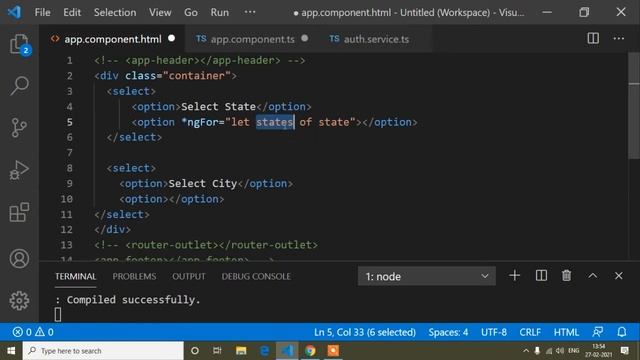
Task: Open Source Control view
Action: coord(19,128)
